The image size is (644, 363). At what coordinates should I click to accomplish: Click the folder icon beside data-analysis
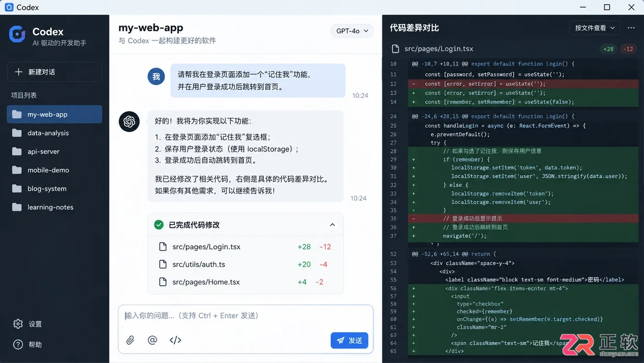17,133
